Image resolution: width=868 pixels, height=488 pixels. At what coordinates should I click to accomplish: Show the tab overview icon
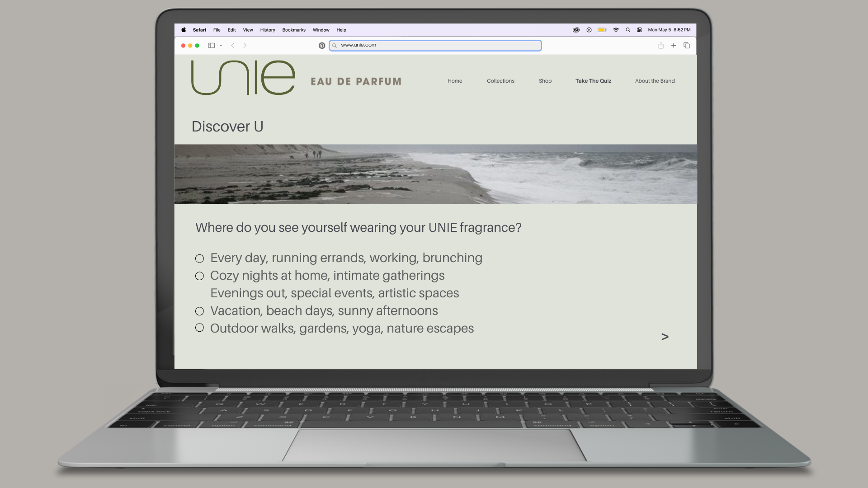[x=687, y=45]
